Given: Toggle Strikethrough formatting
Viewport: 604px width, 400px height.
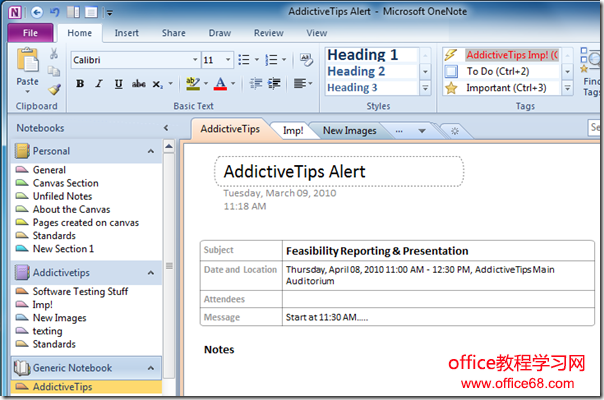Looking at the screenshot, I should pyautogui.click(x=139, y=84).
